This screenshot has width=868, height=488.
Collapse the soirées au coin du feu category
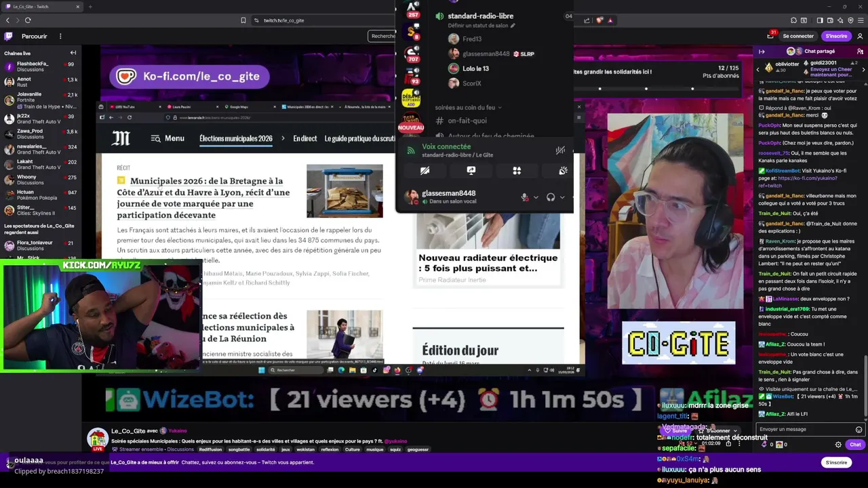point(468,107)
